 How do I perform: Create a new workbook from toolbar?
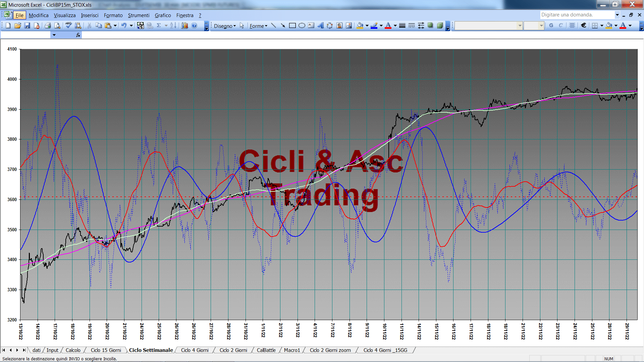point(8,25)
